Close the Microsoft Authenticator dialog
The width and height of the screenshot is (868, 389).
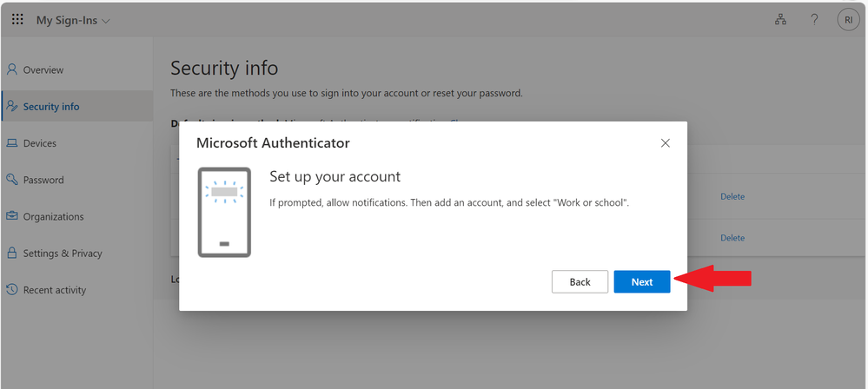[x=666, y=143]
